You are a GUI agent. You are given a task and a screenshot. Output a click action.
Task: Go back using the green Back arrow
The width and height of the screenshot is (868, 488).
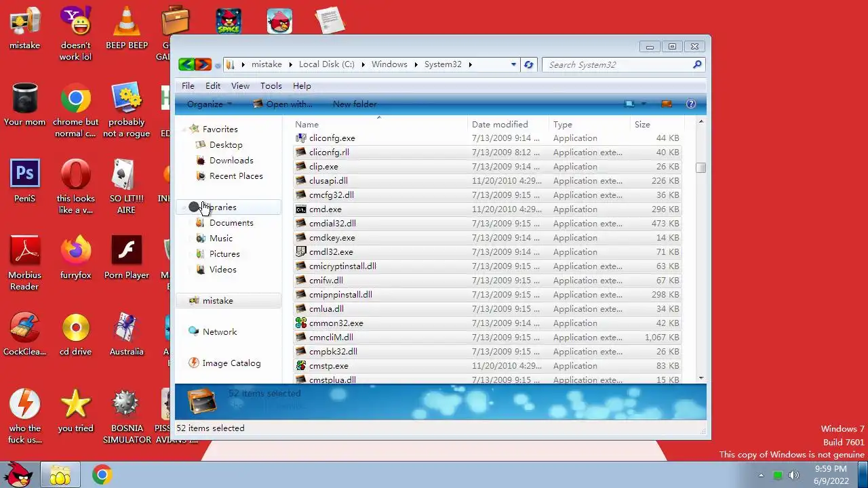(x=186, y=64)
